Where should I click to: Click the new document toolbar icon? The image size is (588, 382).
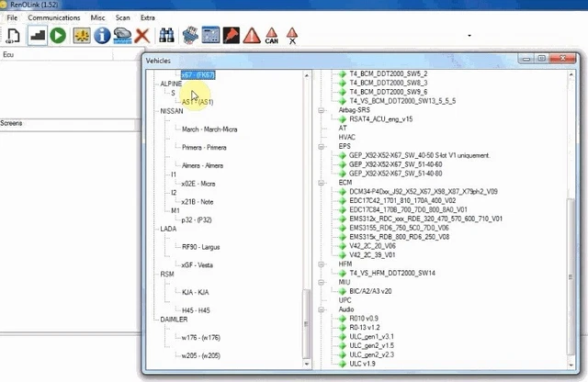click(x=14, y=36)
